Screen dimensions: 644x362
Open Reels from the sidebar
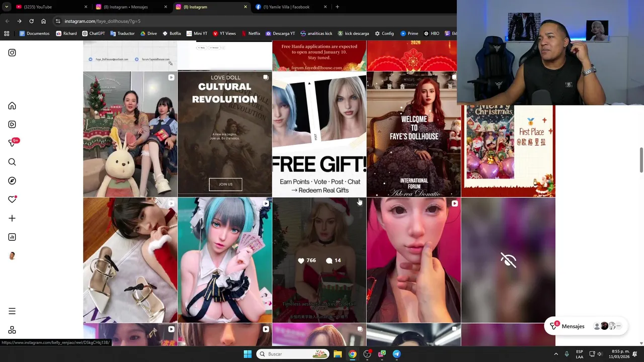12,124
